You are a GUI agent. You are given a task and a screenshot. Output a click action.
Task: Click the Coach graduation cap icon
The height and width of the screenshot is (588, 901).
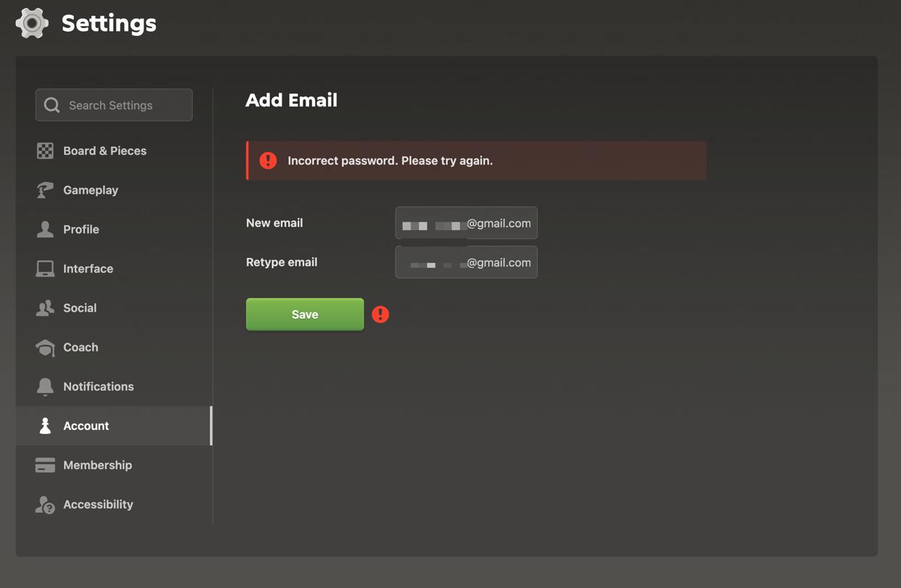point(45,347)
